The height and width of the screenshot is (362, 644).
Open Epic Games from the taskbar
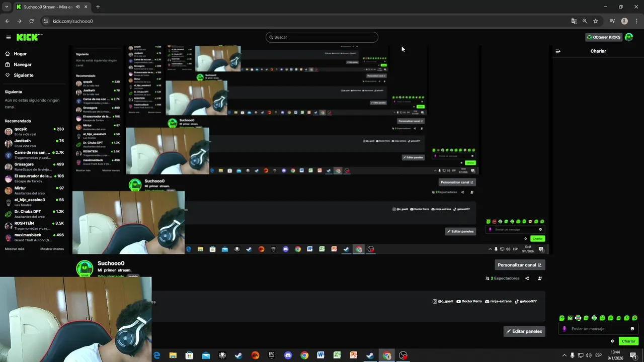(272, 355)
